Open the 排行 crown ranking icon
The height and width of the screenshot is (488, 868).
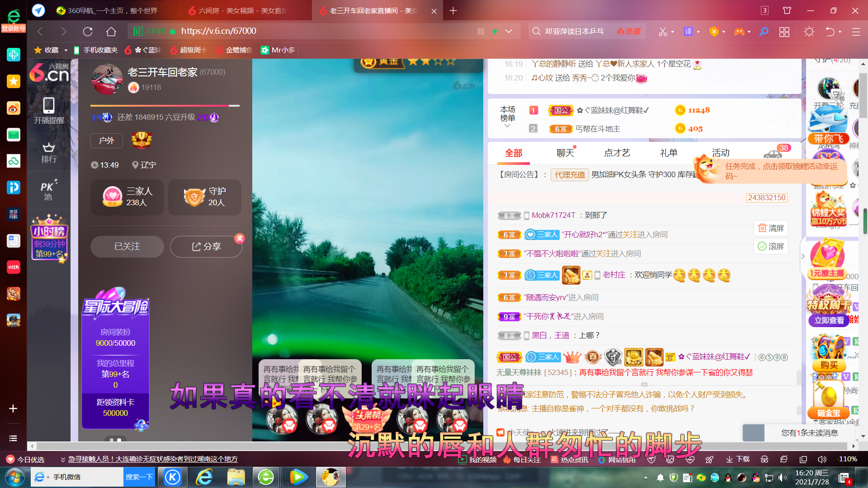click(x=49, y=153)
